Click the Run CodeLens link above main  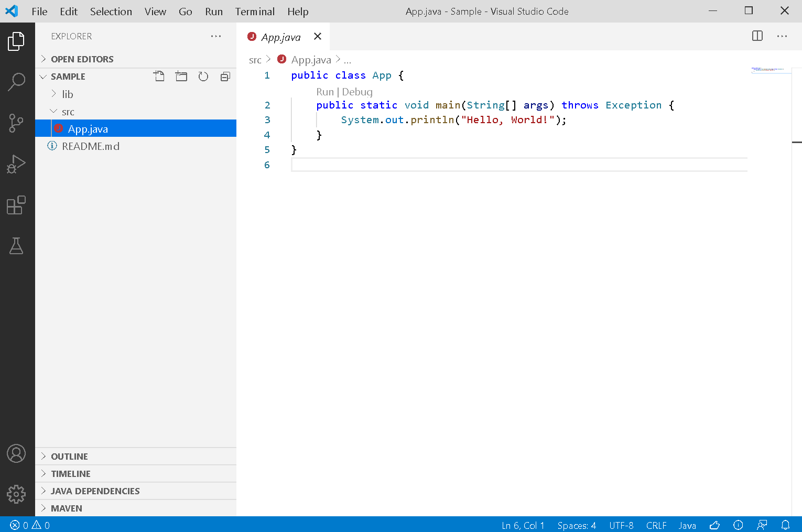tap(325, 92)
